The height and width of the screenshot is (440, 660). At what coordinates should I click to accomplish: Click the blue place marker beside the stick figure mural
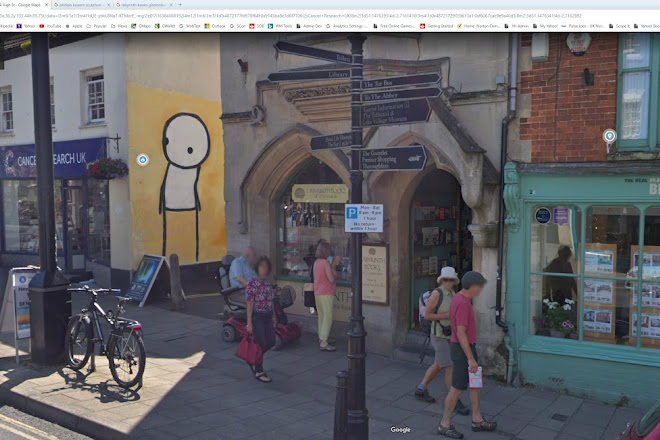click(143, 160)
